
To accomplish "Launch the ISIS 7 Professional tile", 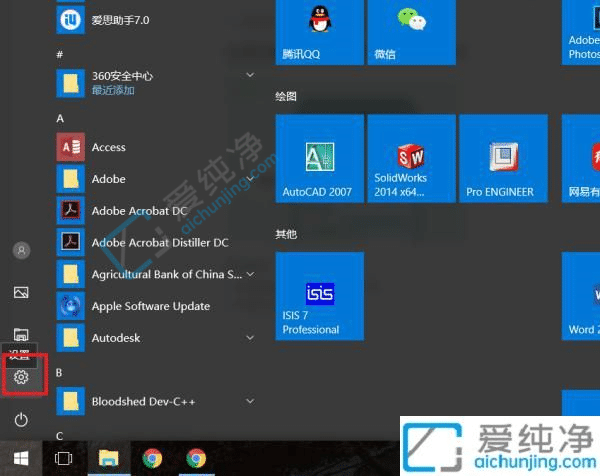I will click(x=320, y=296).
